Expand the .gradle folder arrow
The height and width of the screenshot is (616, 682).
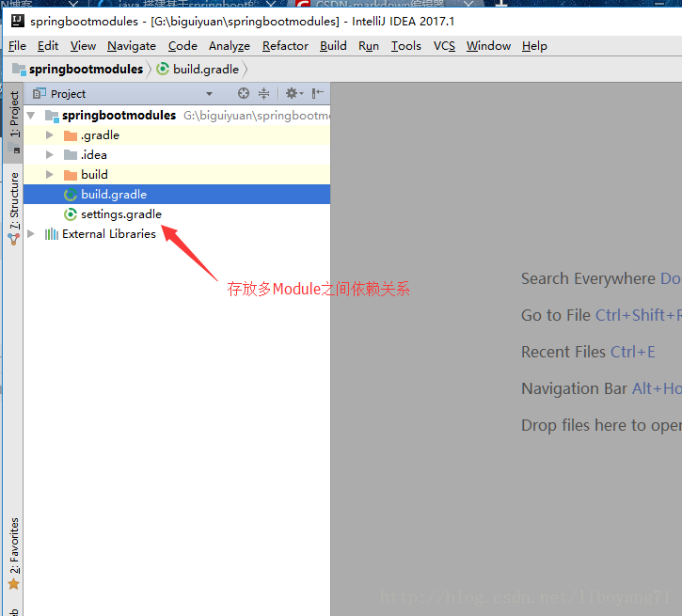coord(50,135)
